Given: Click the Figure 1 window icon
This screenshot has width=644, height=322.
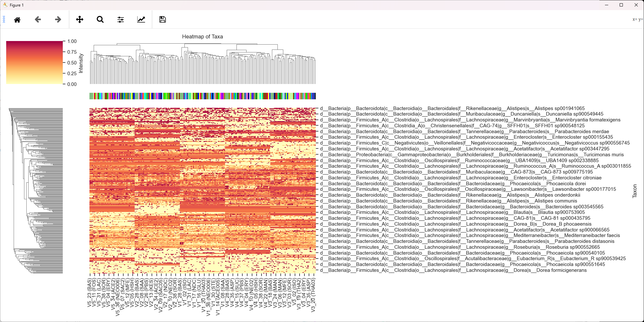Looking at the screenshot, I should tap(6, 5).
